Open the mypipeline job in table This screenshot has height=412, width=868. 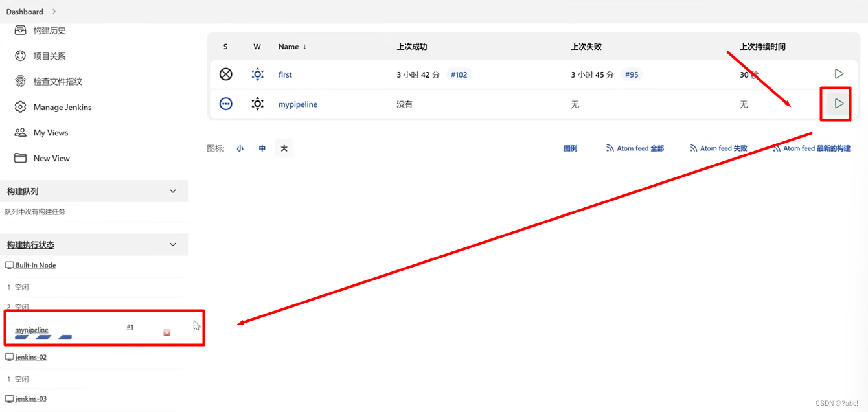pos(298,104)
